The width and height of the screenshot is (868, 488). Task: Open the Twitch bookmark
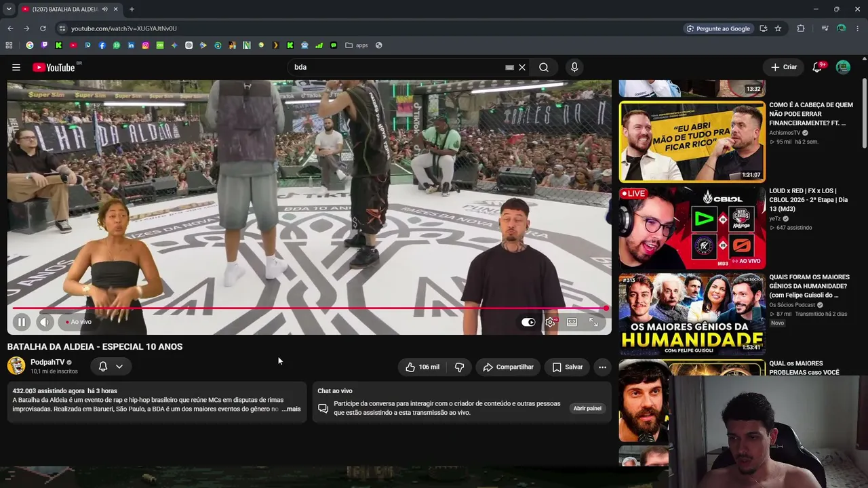point(44,45)
